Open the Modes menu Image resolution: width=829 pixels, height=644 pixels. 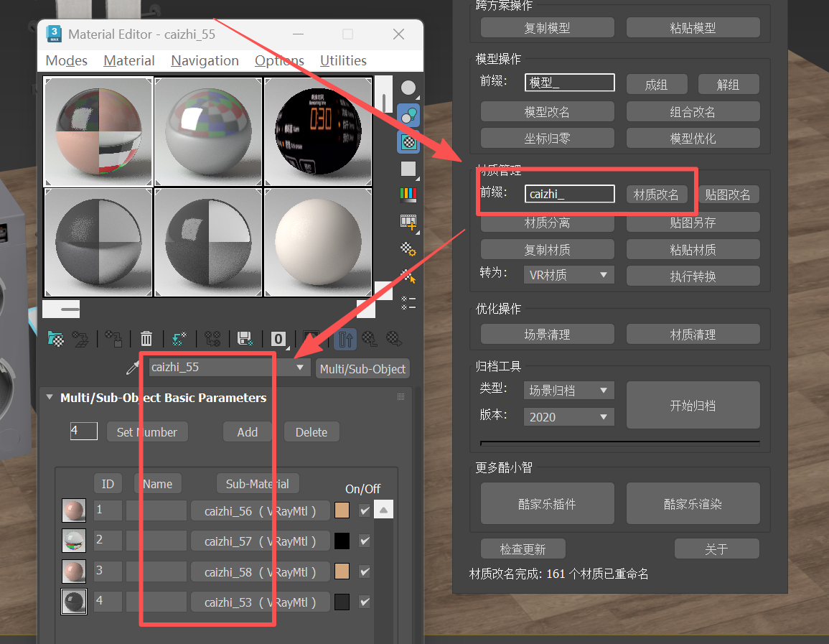(67, 61)
